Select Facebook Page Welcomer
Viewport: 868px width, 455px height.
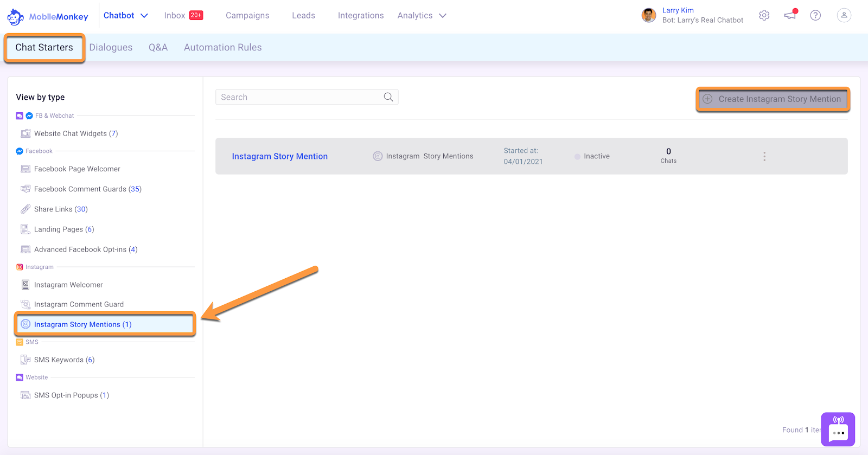[77, 169]
